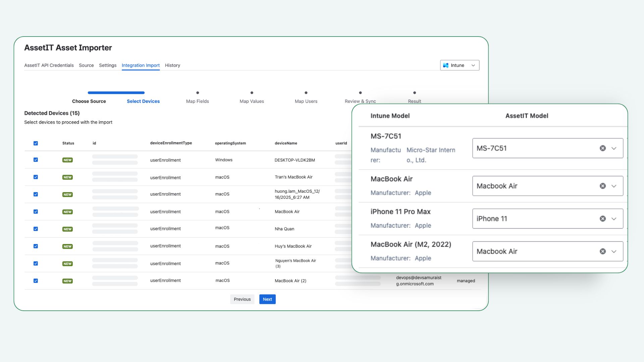Click the Intune logo icon in source selector
This screenshot has height=362, width=644.
click(x=445, y=65)
